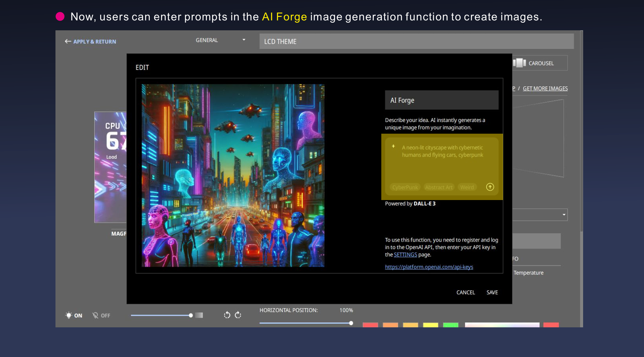The height and width of the screenshot is (357, 644).
Task: Toggle CAROUSEL display mode
Action: pos(541,63)
